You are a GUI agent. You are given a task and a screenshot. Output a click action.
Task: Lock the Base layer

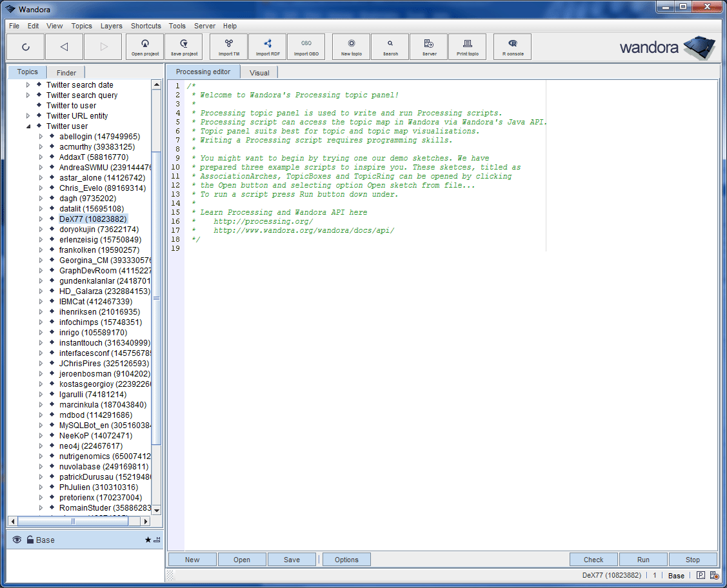coord(30,540)
